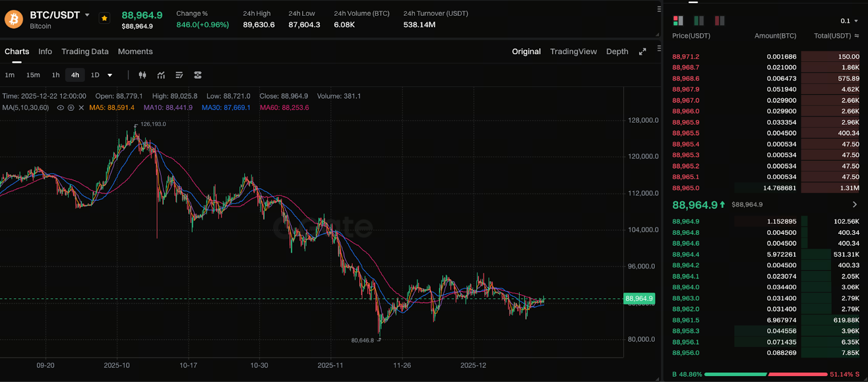Open MA indicator settings gear
This screenshot has height=382, width=868.
click(71, 108)
